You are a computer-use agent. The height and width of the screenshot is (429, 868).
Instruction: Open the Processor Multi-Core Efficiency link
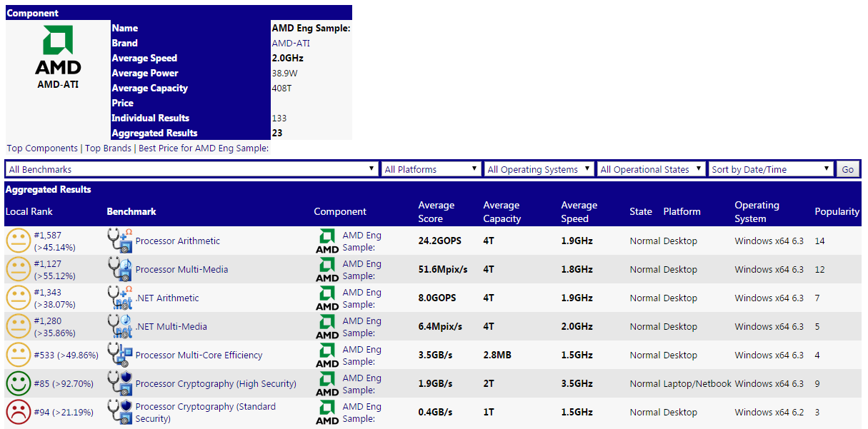(x=199, y=355)
